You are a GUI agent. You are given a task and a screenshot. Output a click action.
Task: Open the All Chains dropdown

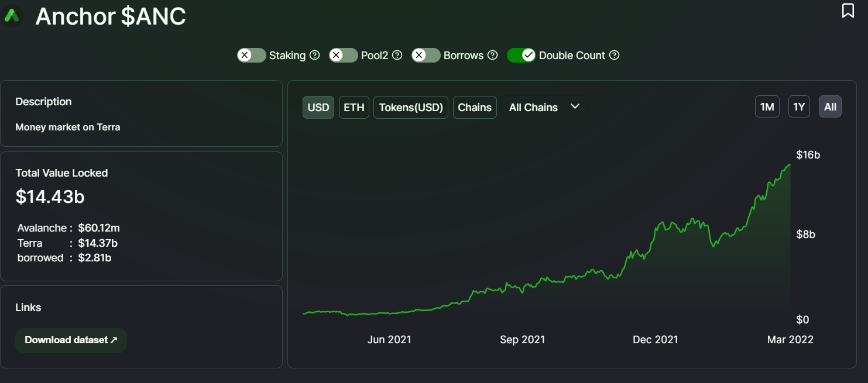(544, 107)
